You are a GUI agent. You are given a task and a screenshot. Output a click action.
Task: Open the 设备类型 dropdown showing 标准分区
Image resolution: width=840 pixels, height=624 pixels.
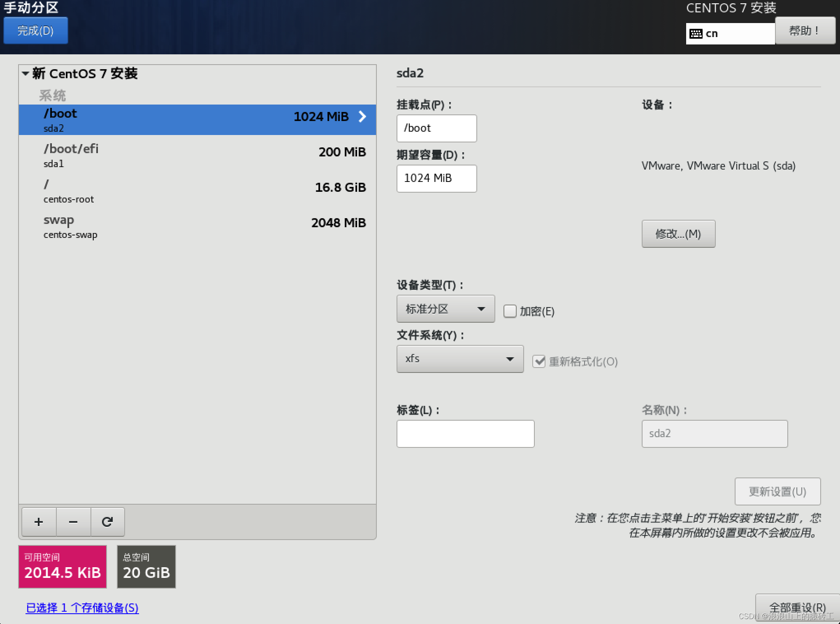pos(446,309)
